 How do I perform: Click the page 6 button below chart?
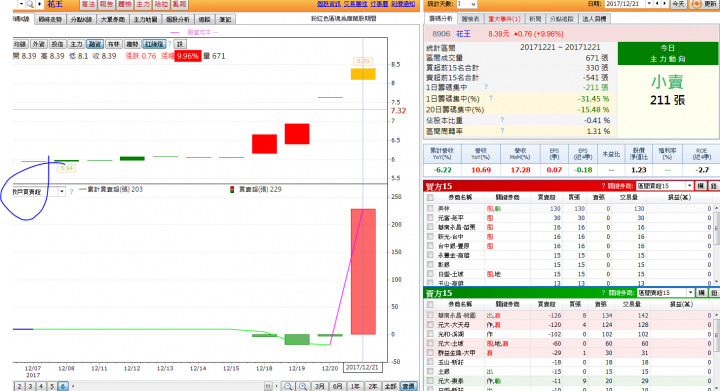[x=63, y=386]
